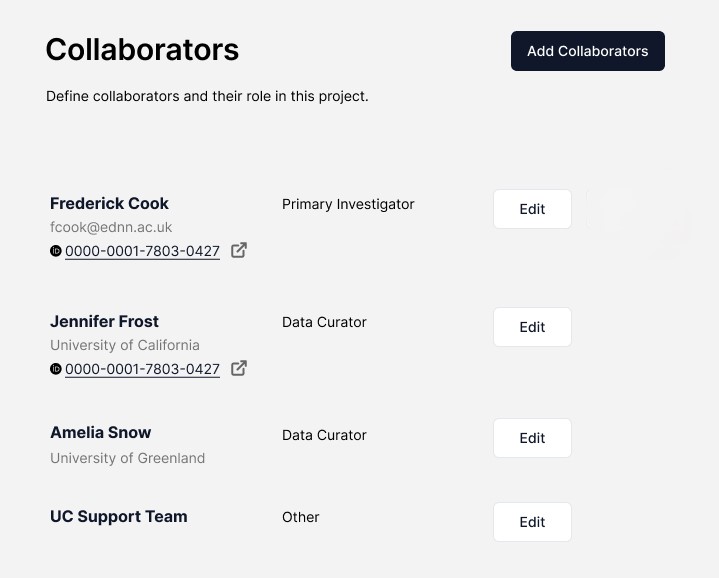
Task: Click the Add Collaborators button
Action: pos(587,51)
